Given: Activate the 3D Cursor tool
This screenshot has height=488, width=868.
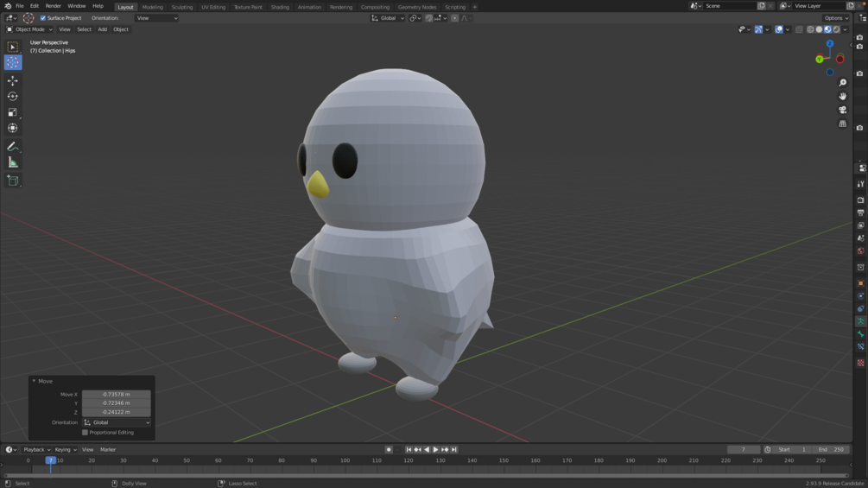Looking at the screenshot, I should (x=13, y=62).
